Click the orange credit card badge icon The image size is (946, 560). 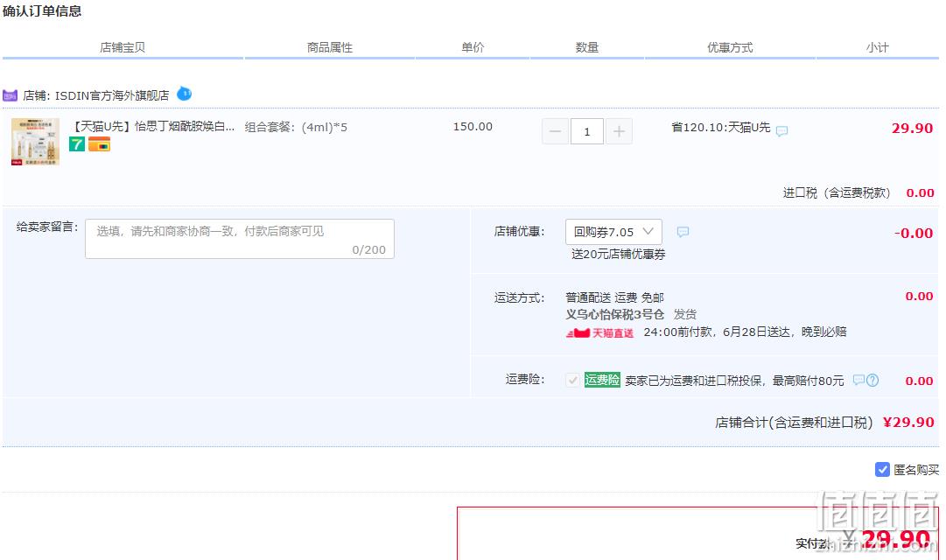point(100,144)
